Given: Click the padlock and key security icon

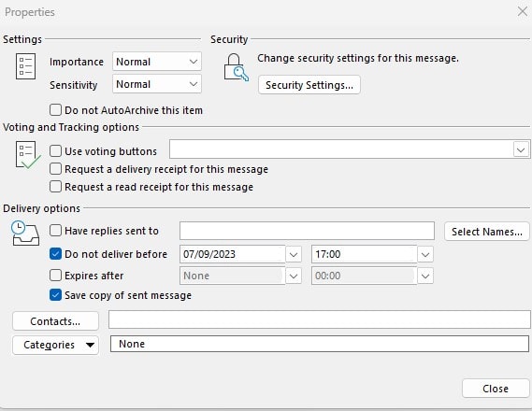Looking at the screenshot, I should coord(236,67).
